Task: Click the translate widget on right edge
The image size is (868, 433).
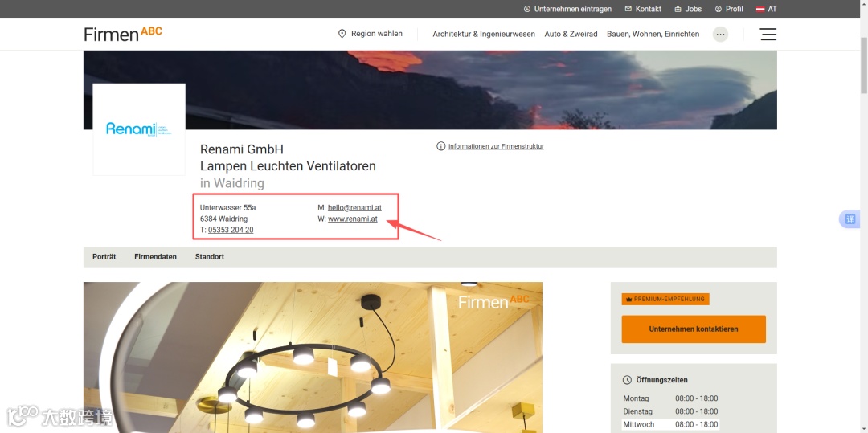Action: [x=850, y=219]
